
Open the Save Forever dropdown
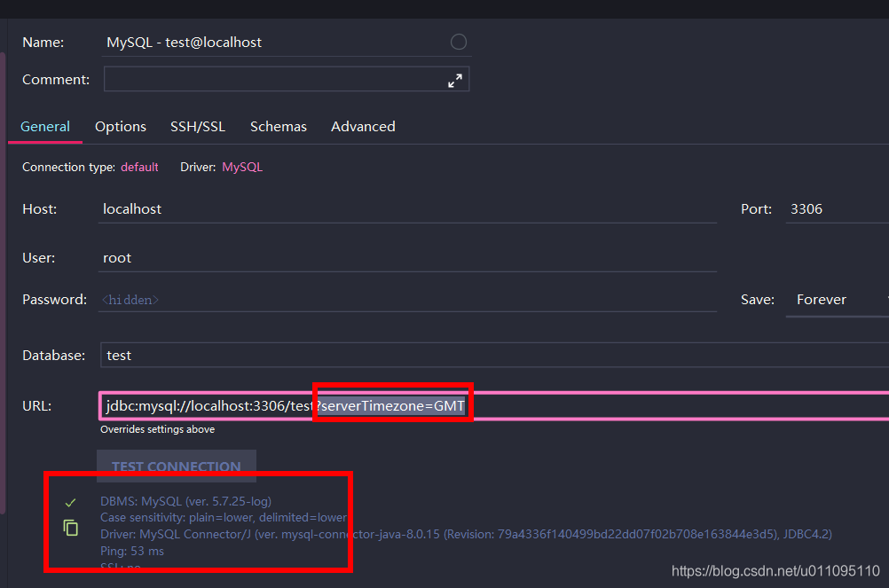[x=821, y=300]
